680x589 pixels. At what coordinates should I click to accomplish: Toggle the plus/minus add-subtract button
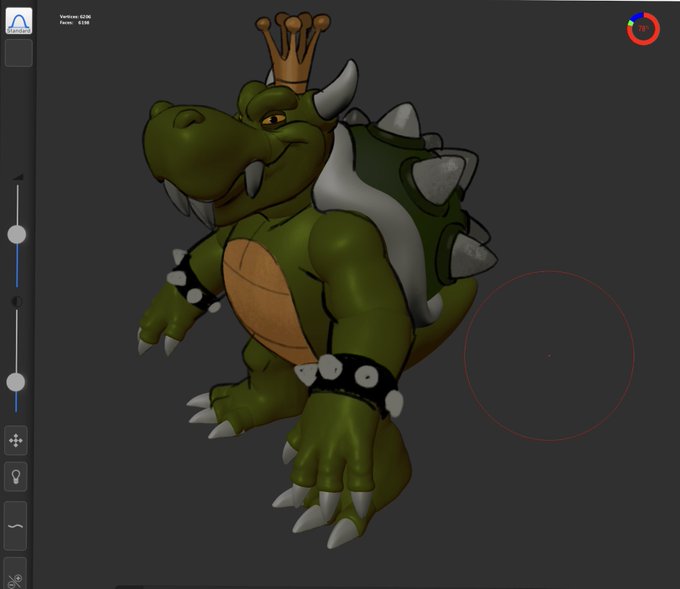coord(16,575)
